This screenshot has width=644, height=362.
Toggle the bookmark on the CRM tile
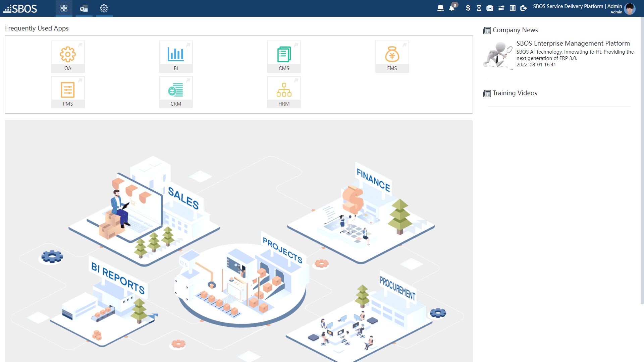[x=189, y=81]
